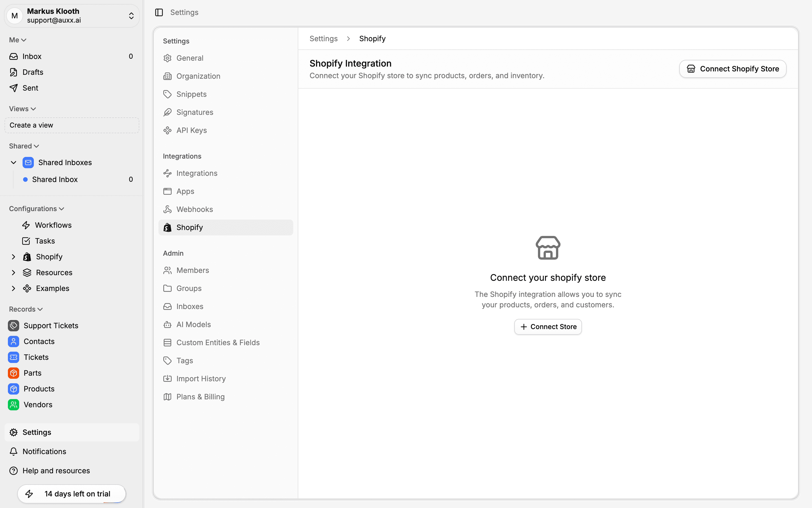The image size is (812, 508).
Task: Expand the Resources chevron
Action: (14, 272)
